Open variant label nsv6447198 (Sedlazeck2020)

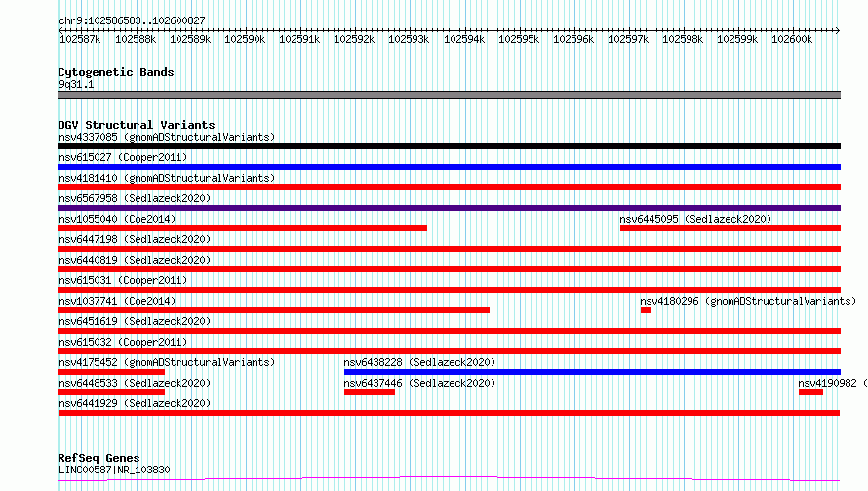tap(135, 239)
